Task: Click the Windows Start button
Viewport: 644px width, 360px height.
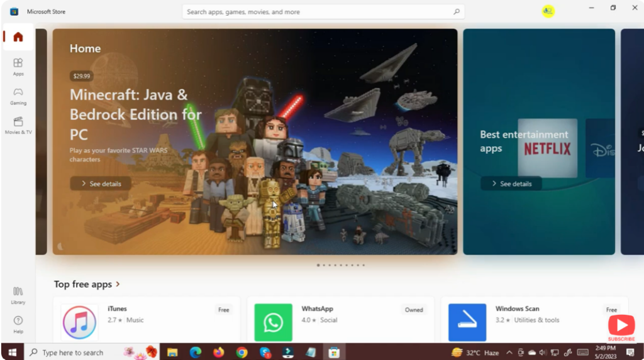Action: (13, 352)
